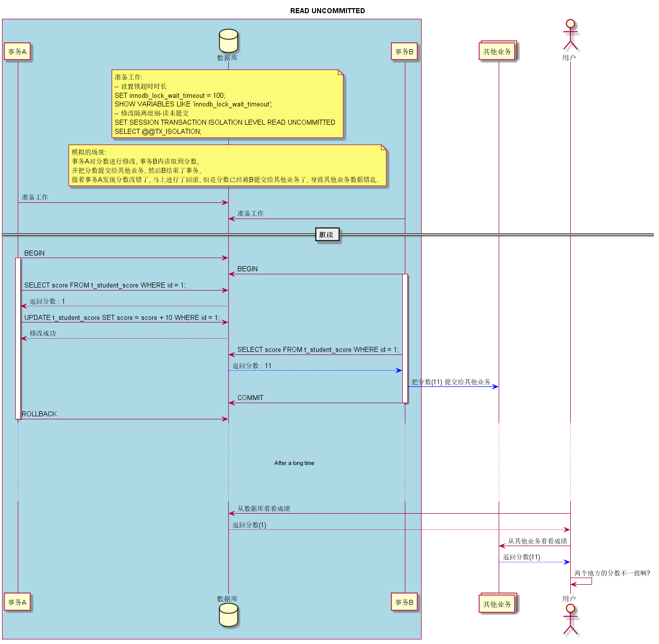Screen dimensions: 659x644
Task: Select the BEGIN message from 事务B
Action: (248, 269)
